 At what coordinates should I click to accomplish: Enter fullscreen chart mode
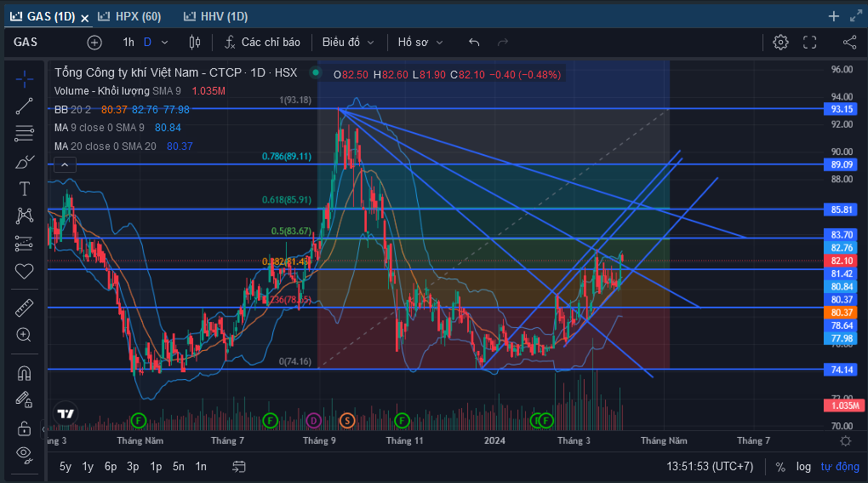point(810,42)
